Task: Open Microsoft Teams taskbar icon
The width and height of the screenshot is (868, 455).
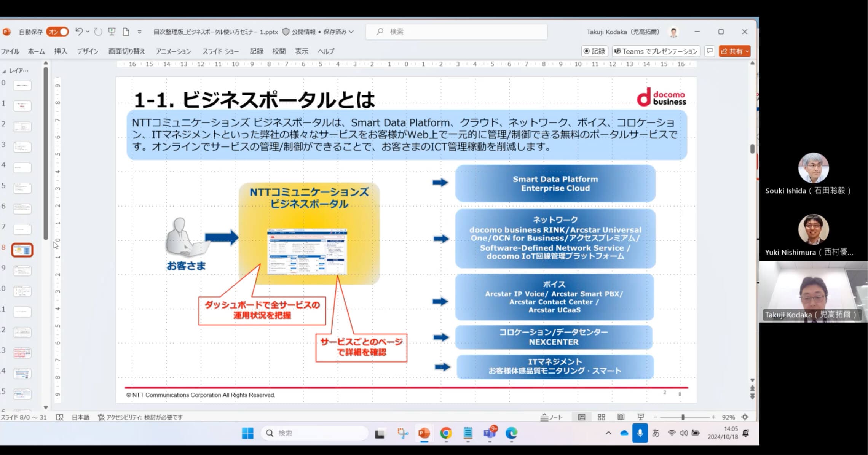Action: pos(490,433)
